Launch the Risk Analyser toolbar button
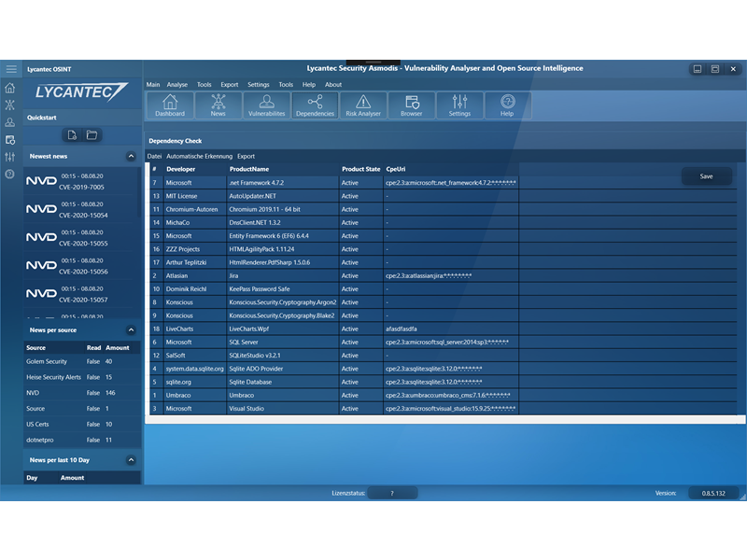Viewport: 747px width, 560px height. click(x=363, y=105)
